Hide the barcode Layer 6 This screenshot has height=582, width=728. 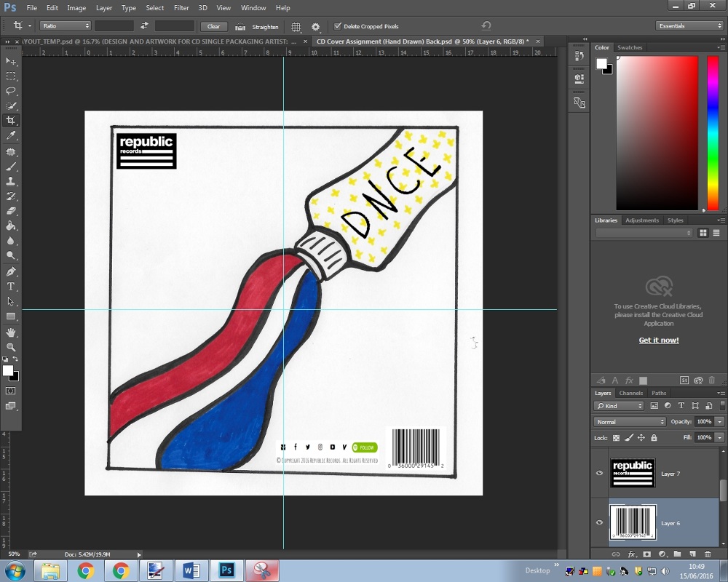tap(598, 522)
